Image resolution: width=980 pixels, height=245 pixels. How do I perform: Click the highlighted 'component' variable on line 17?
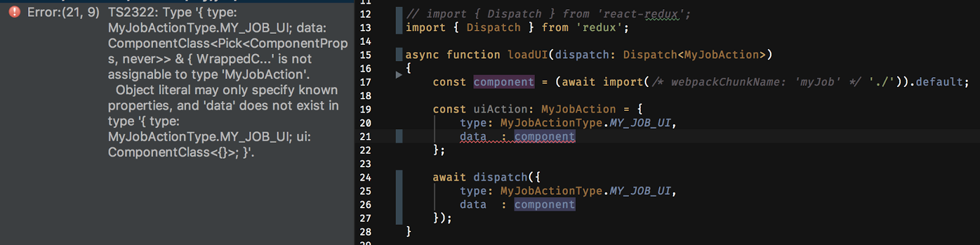[503, 82]
